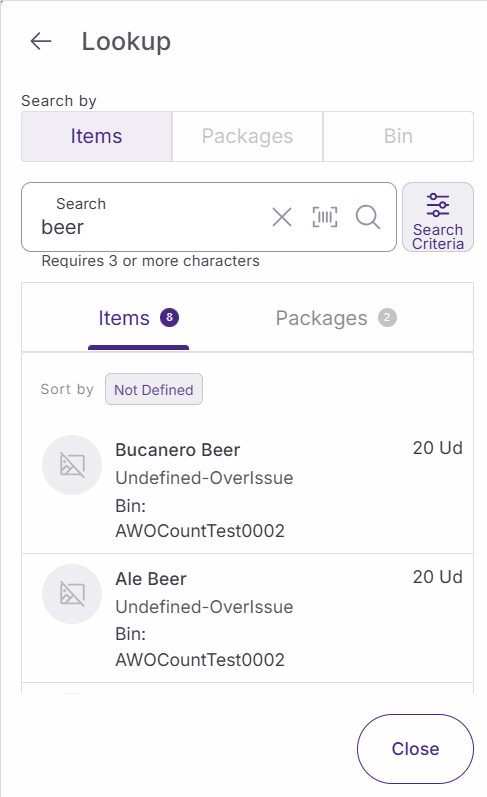Open the barcode scanner icon
Image resolution: width=487 pixels, height=797 pixels.
point(325,217)
